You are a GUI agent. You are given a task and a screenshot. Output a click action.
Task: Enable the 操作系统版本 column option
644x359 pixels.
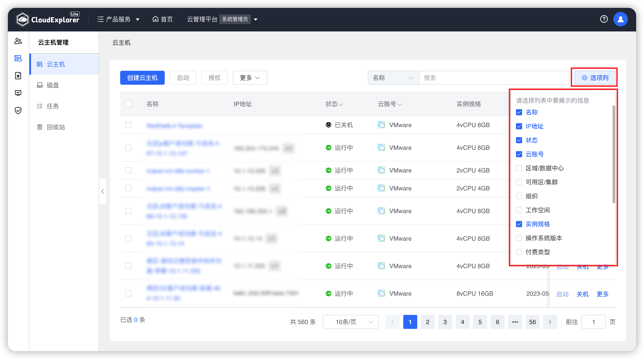point(519,238)
